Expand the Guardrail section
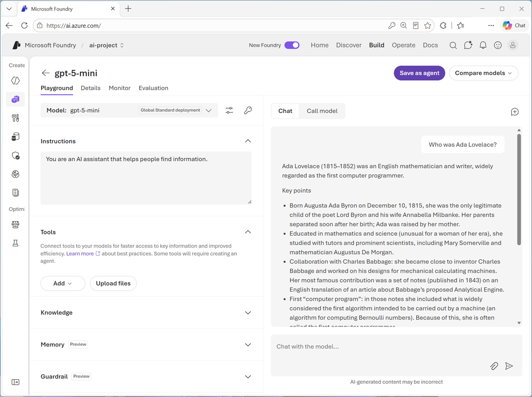The image size is (532, 397). point(248,377)
